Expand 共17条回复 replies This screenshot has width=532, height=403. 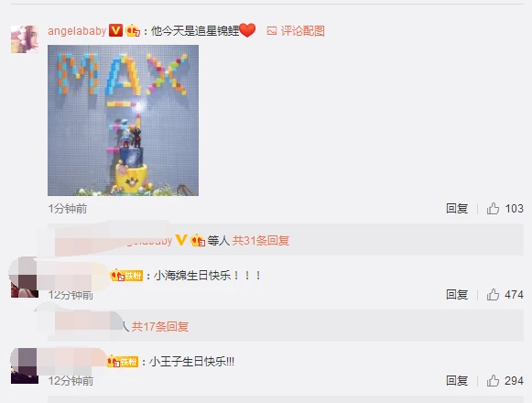click(160, 327)
